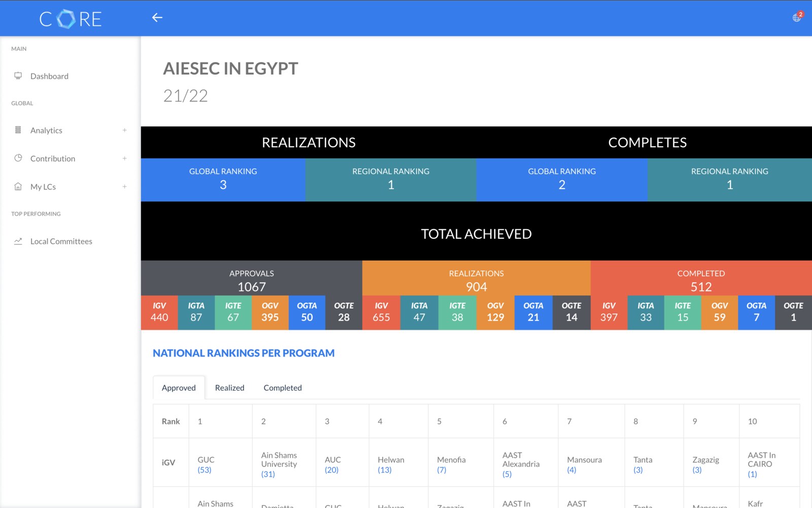This screenshot has height=508, width=812.
Task: Click the 21/22 term subtitle
Action: tap(185, 96)
